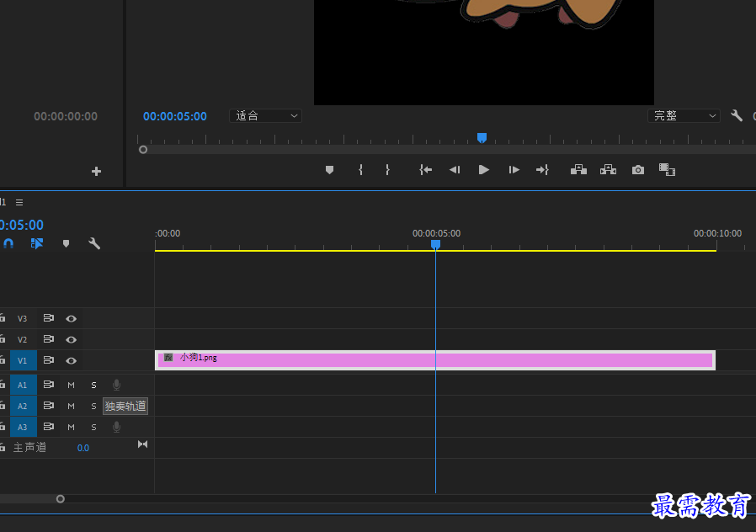This screenshot has height=532, width=756.
Task: Toggle snap magnet in timeline
Action: (x=8, y=243)
